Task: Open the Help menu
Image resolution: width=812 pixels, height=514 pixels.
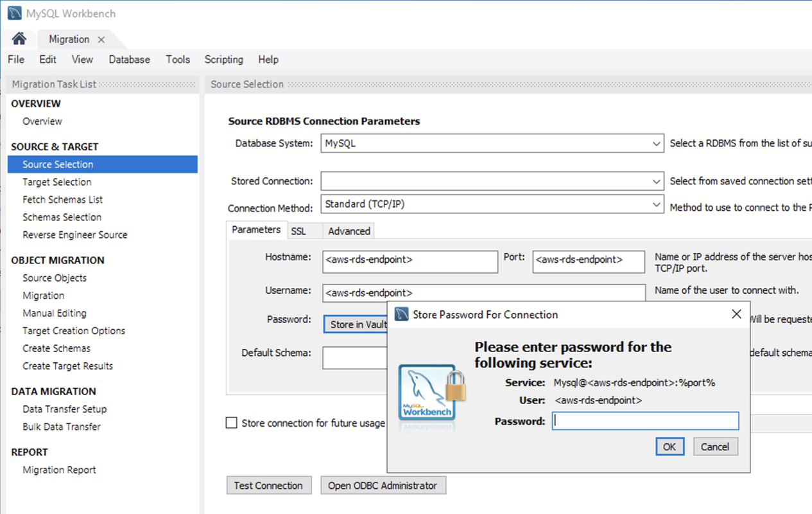Action: 268,59
